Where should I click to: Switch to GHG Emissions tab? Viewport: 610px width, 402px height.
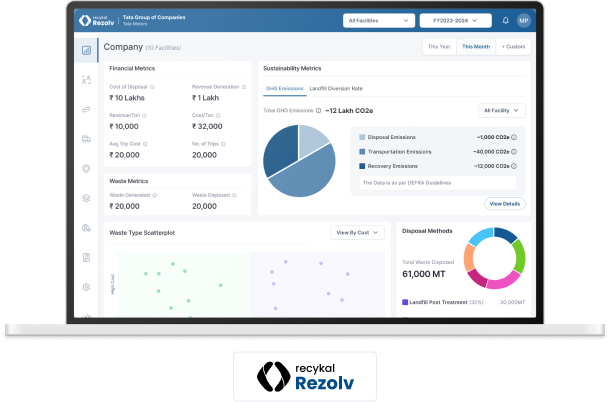284,89
